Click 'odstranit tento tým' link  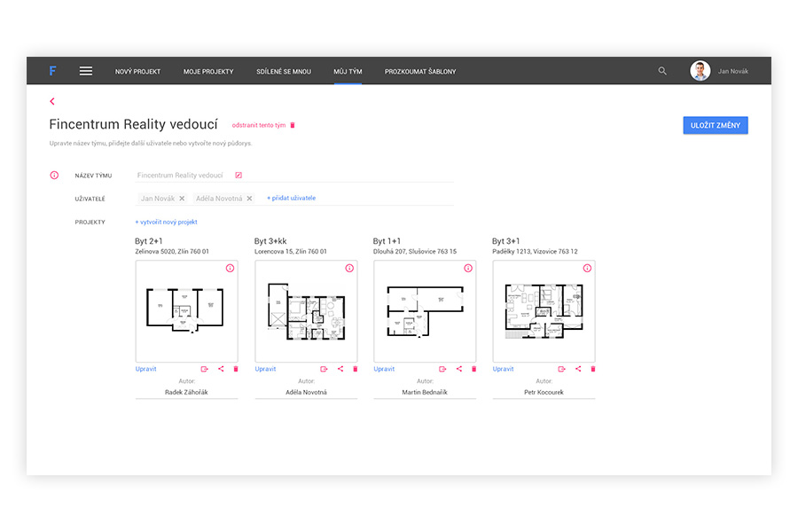[x=259, y=125]
